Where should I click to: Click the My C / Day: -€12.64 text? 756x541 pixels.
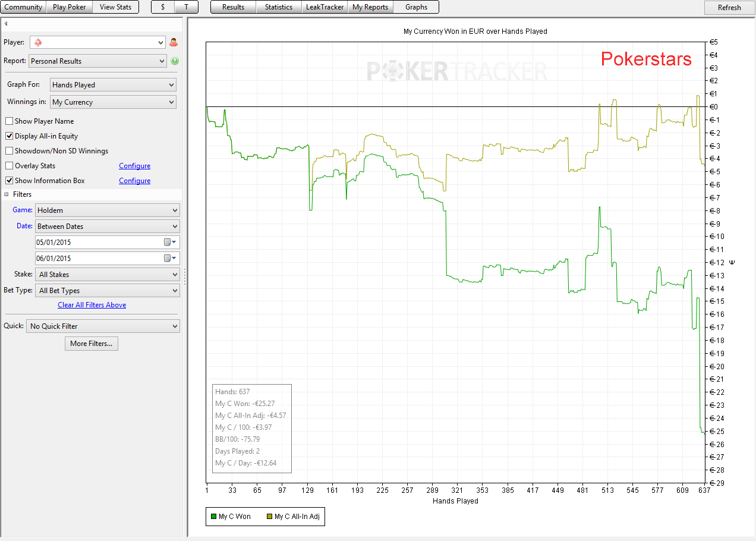pos(245,463)
